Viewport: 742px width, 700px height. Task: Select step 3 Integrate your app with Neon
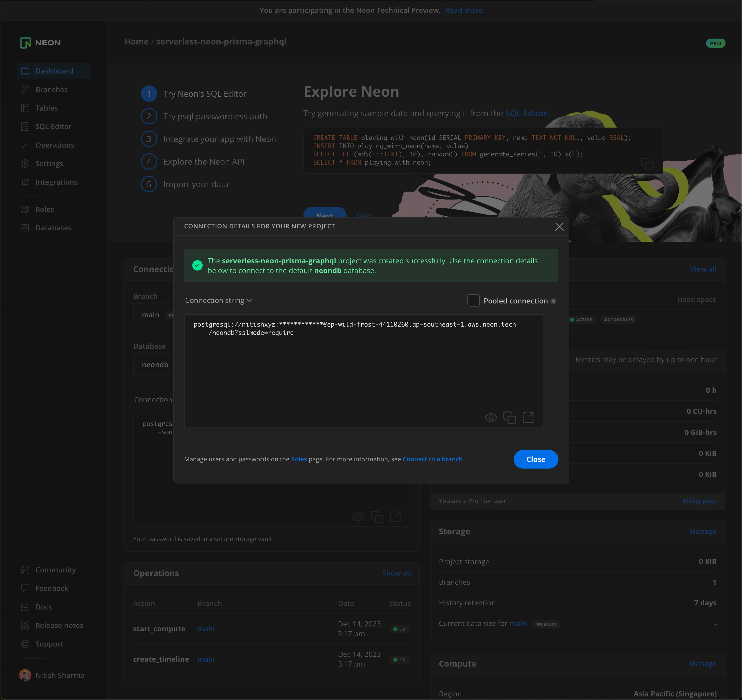click(208, 139)
